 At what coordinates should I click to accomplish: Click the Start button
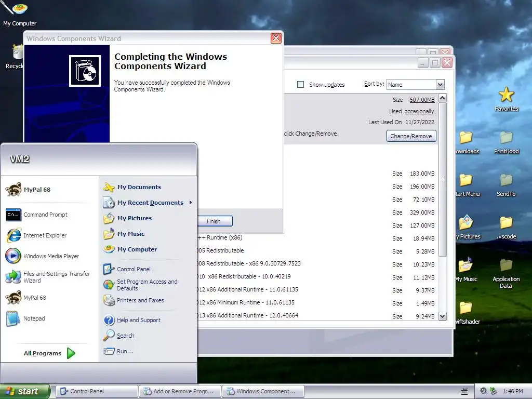point(25,391)
